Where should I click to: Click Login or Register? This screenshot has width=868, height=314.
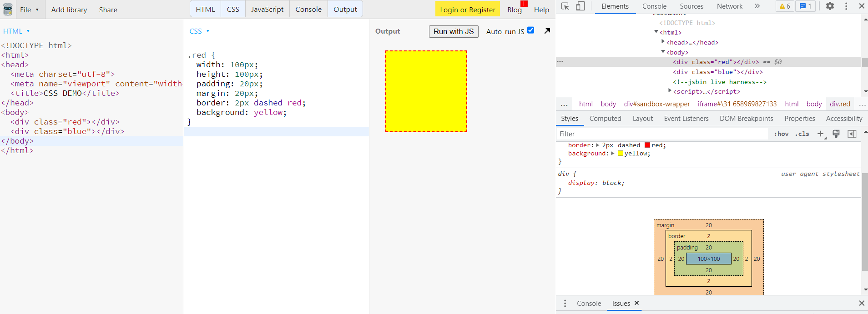[x=468, y=10]
